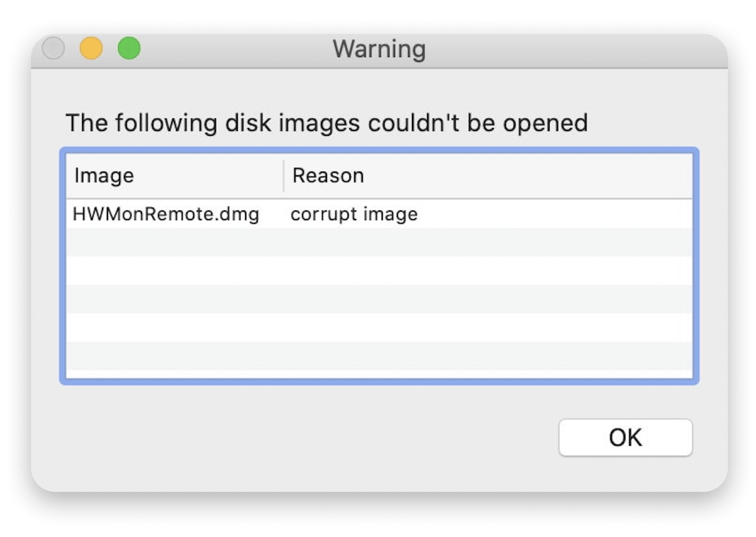Select the HWMonRemote.dmg file name
This screenshot has height=537, width=756.
click(x=166, y=214)
